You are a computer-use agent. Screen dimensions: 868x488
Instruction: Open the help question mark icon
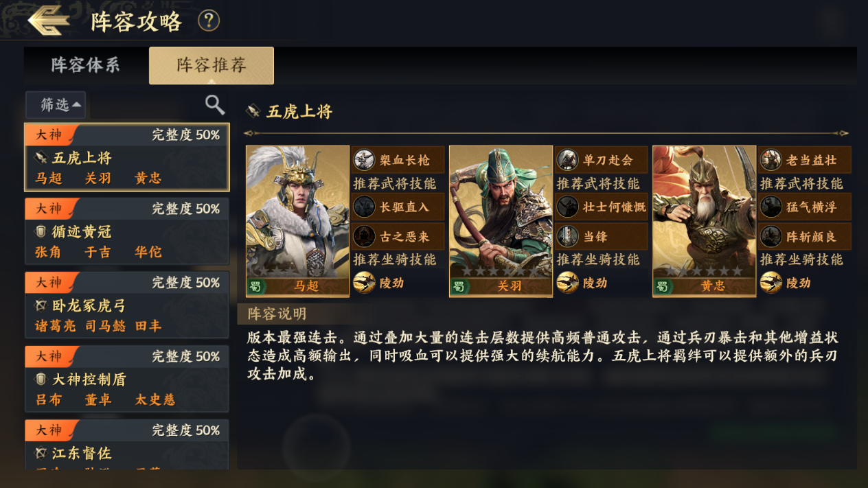(x=209, y=21)
